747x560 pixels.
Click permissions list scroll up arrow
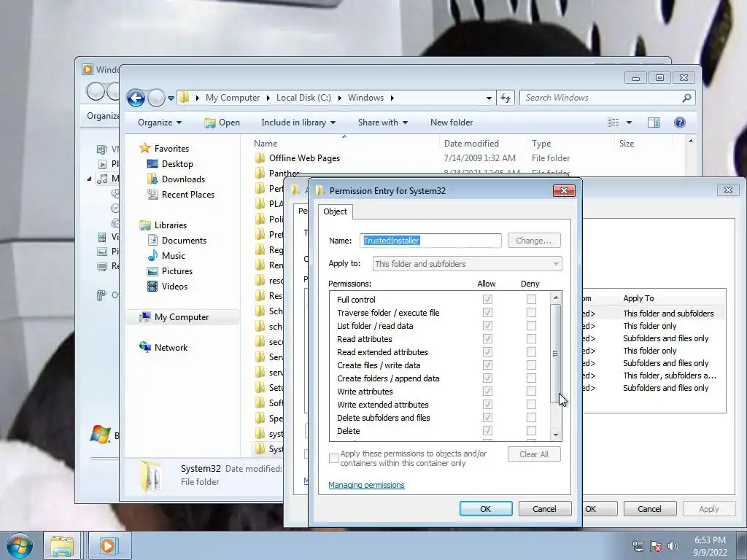(x=555, y=297)
